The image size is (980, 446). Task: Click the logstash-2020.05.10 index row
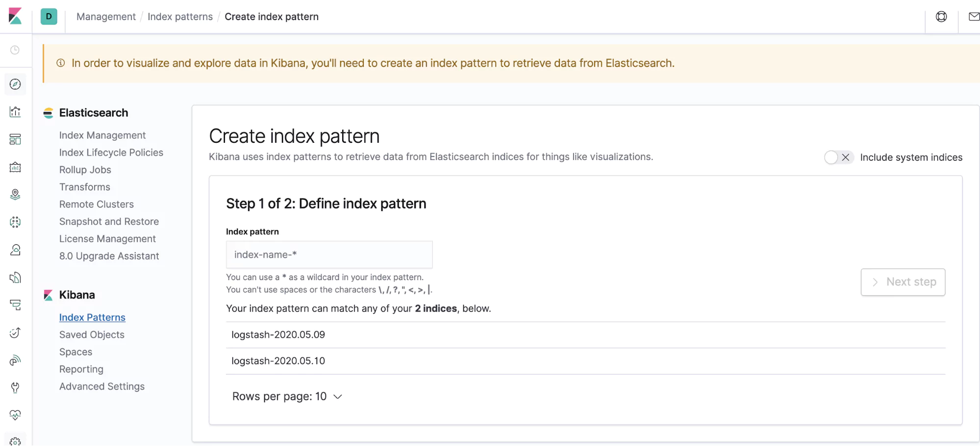click(585, 361)
